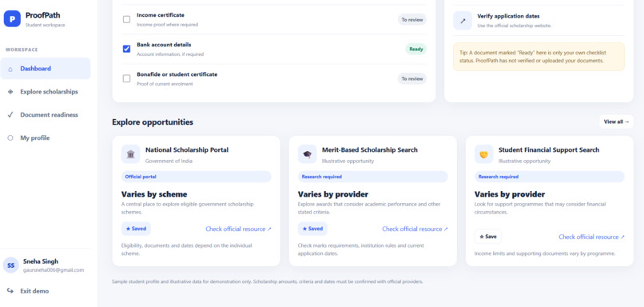Click the Bonafide or student certificate label
The width and height of the screenshot is (644, 307).
(x=177, y=74)
